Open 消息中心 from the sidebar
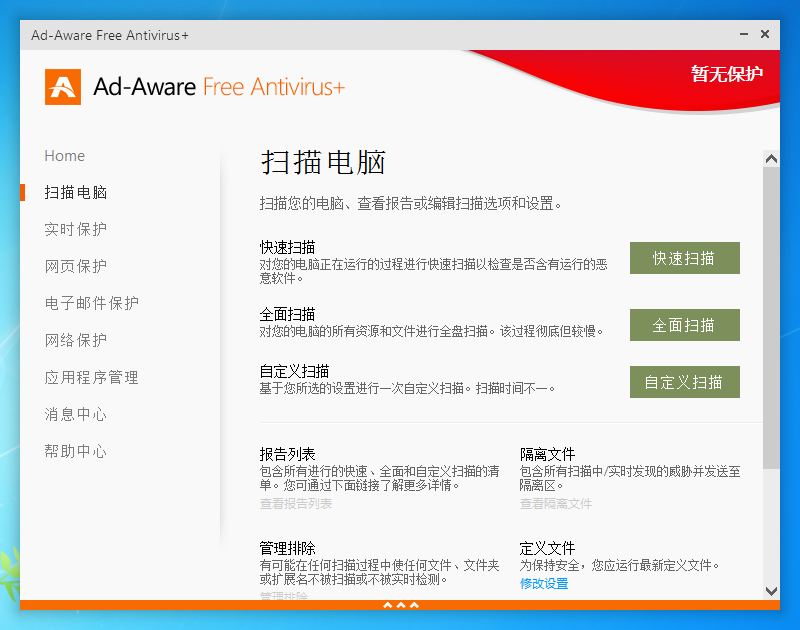The width and height of the screenshot is (800, 630). click(x=76, y=414)
